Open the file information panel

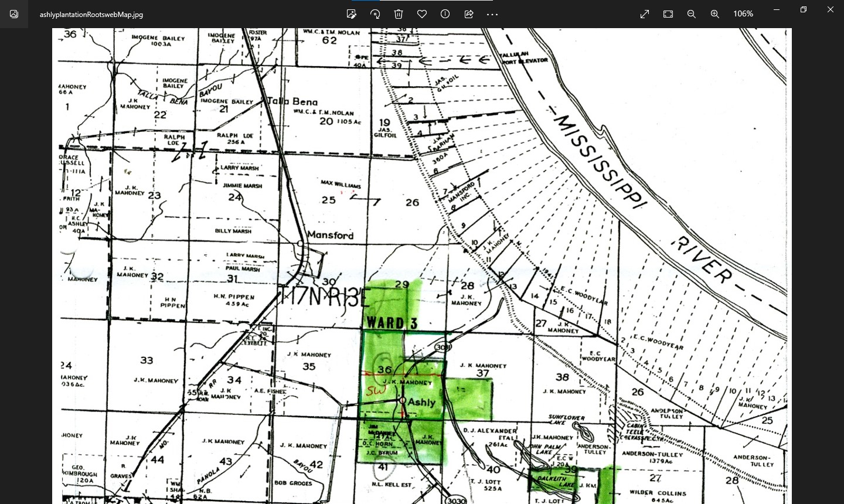coord(445,14)
